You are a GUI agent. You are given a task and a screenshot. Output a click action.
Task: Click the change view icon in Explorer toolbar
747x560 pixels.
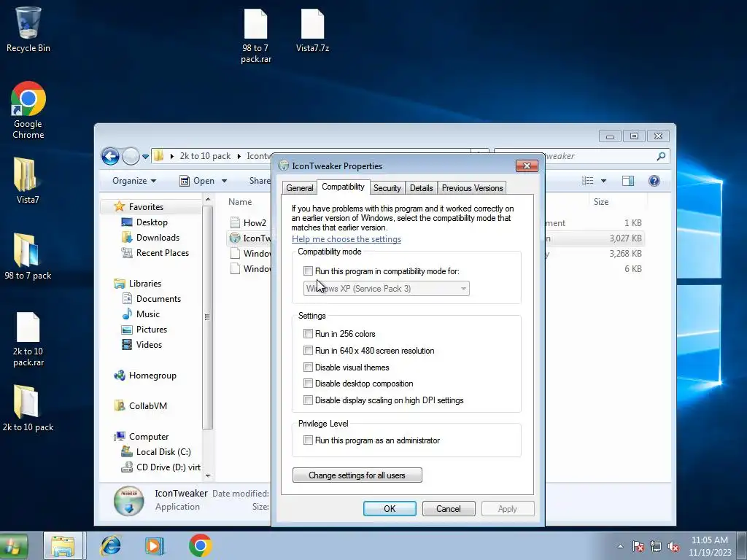[588, 181]
